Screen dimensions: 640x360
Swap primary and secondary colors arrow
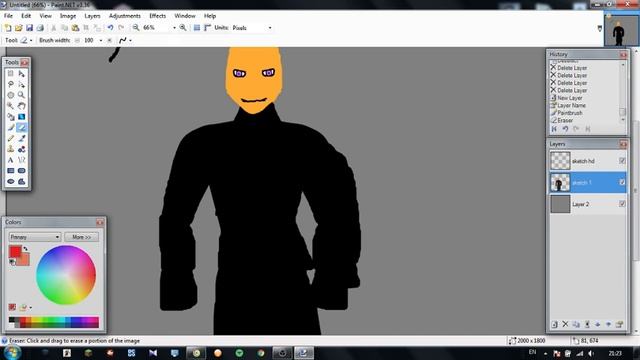click(25, 249)
